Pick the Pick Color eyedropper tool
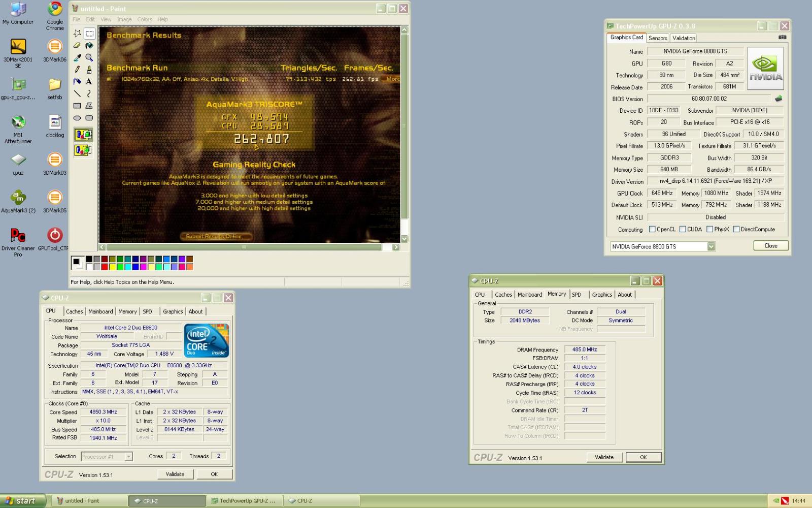The height and width of the screenshot is (508, 812). (77, 58)
